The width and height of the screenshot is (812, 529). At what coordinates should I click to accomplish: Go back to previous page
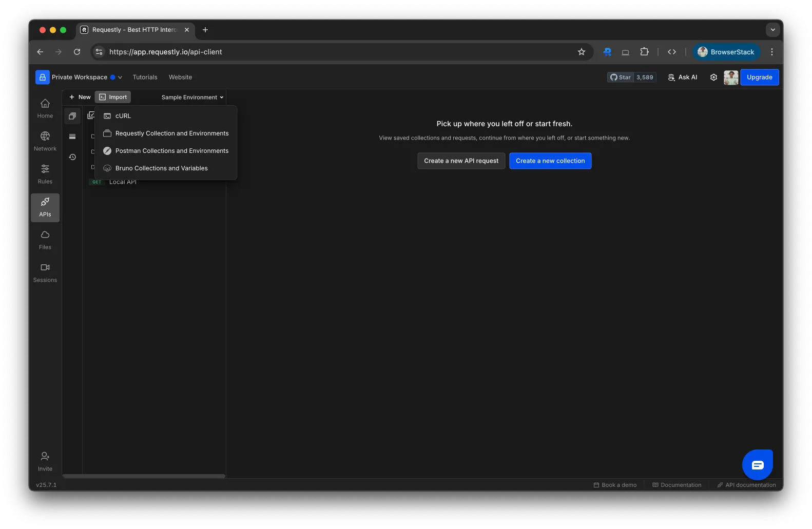pos(40,52)
